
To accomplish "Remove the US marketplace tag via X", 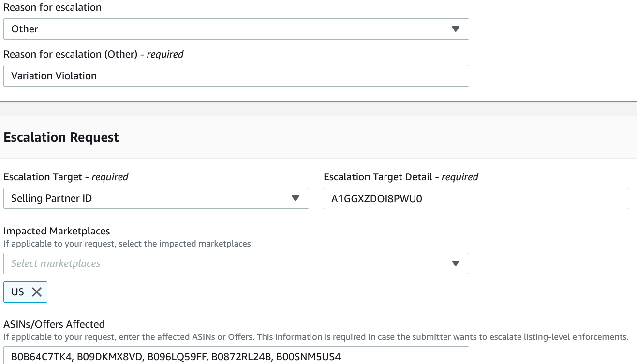I will [37, 292].
